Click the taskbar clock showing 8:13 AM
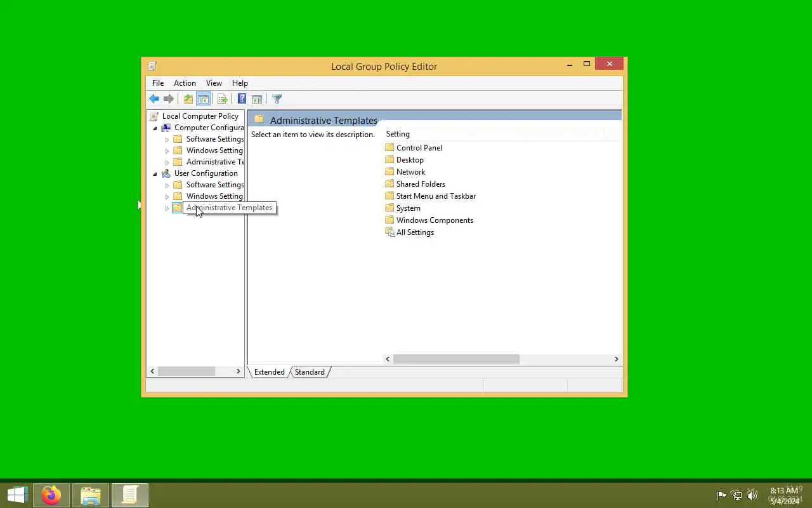Screen dimensions: 812x508 (784, 495)
